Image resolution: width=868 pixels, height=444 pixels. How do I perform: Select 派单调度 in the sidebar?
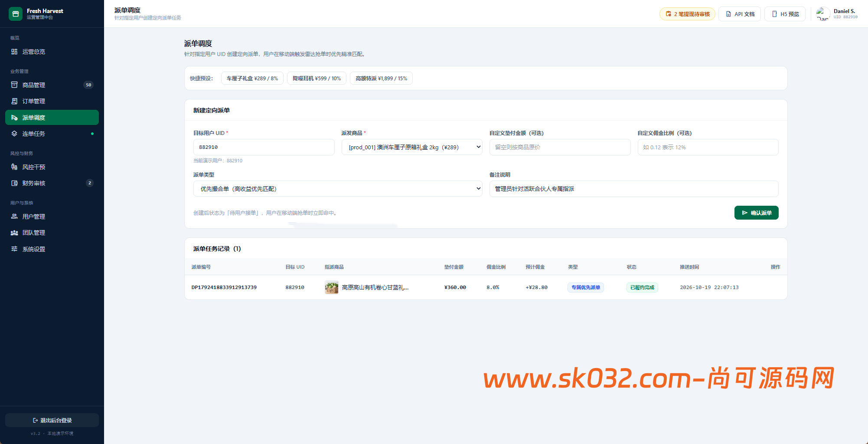coord(52,118)
